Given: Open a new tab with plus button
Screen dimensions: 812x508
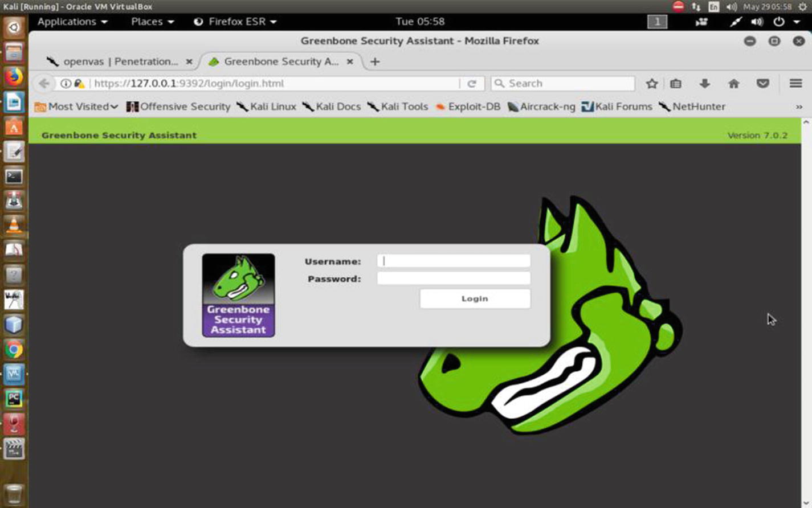Looking at the screenshot, I should (375, 62).
